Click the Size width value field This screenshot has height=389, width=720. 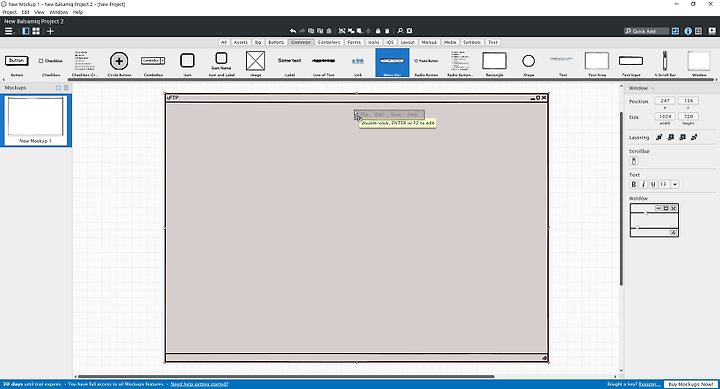coord(665,116)
